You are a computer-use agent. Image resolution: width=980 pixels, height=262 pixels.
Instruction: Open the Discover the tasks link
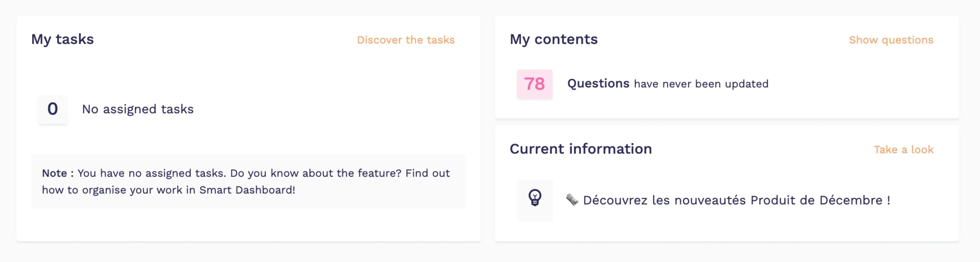coord(406,40)
